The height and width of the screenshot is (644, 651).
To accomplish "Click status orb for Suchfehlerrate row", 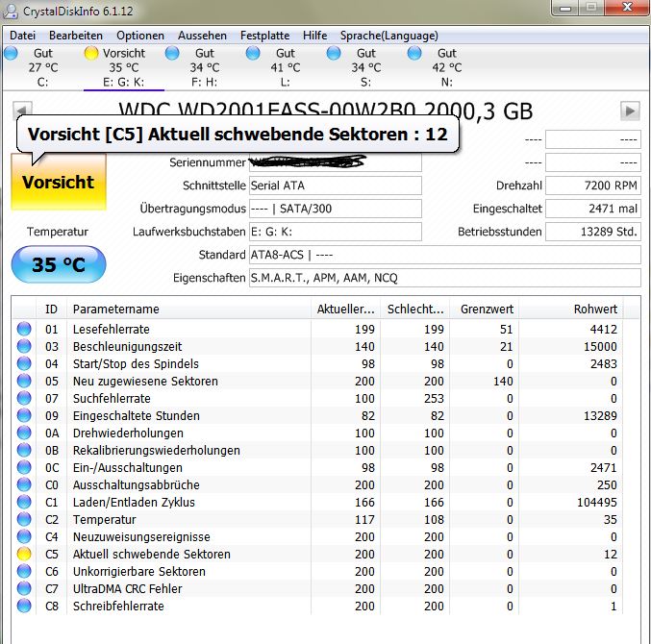I will 24,398.
